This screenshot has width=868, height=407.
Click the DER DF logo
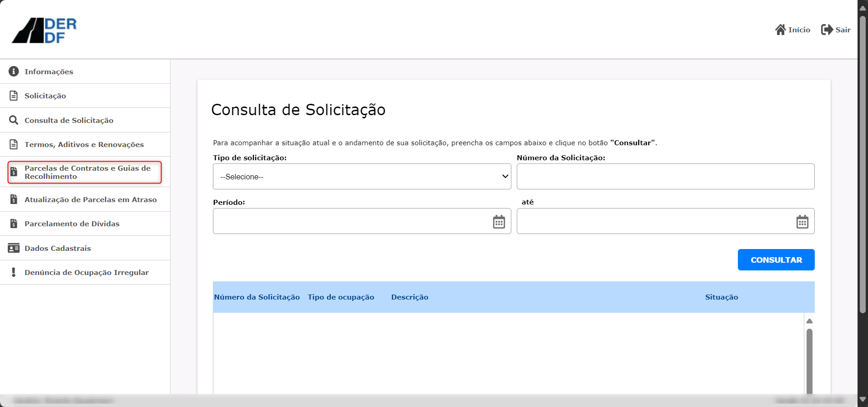[44, 31]
